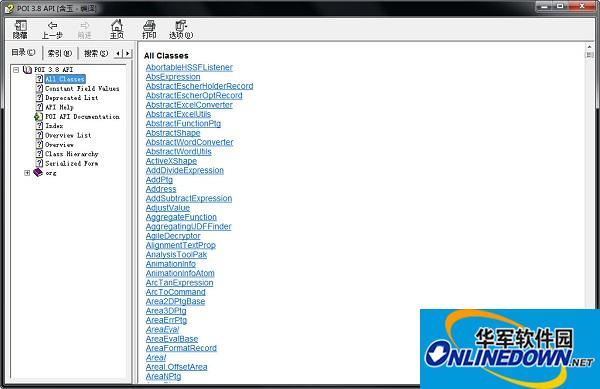The width and height of the screenshot is (600, 389).
Task: Select Class Hierarchy tree item
Action: [72, 154]
